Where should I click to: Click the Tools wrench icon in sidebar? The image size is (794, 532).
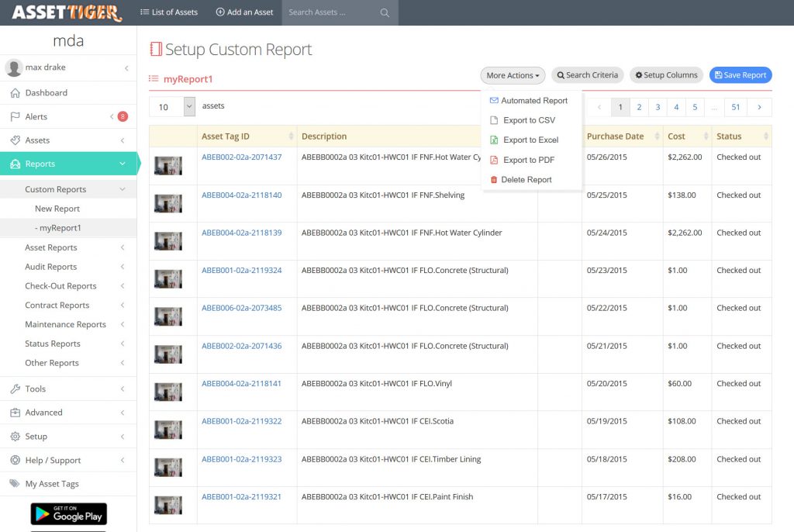pos(15,389)
